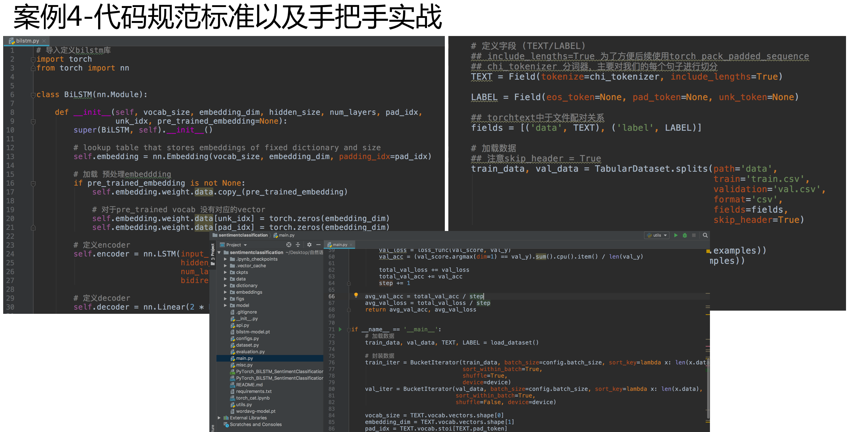Open the utils run configuration dropdown
Image resolution: width=868 pixels, height=432 pixels.
[663, 235]
